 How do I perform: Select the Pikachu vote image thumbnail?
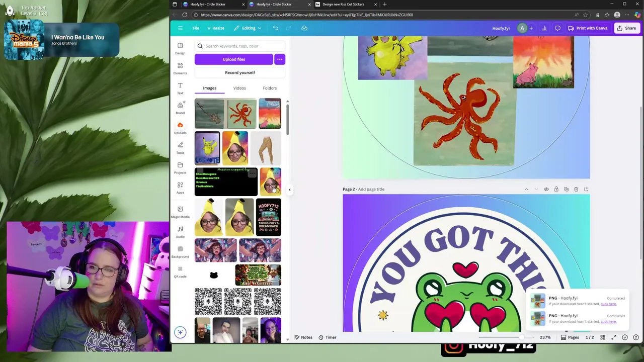tap(207, 148)
